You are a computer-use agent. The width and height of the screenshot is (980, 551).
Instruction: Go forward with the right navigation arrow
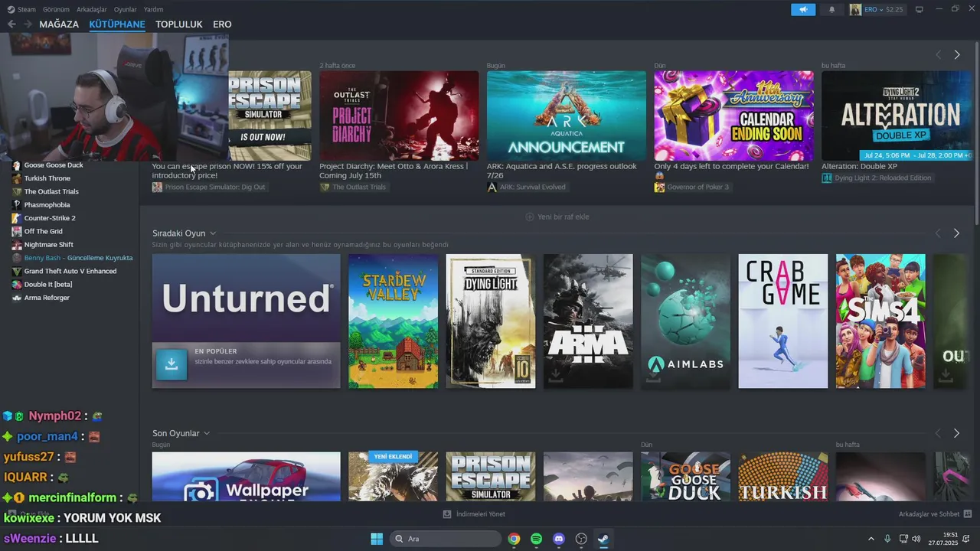[x=28, y=24]
